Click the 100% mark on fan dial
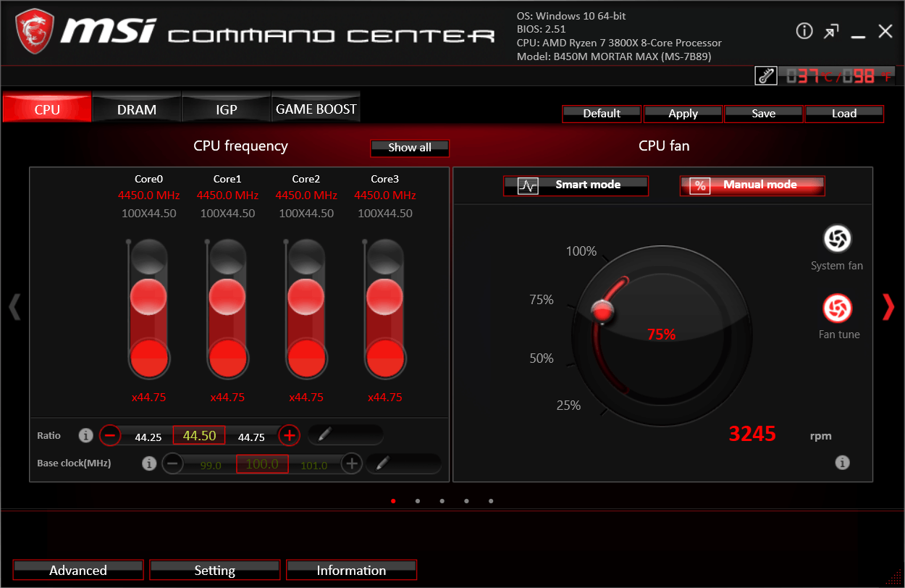The image size is (905, 588). [x=581, y=252]
